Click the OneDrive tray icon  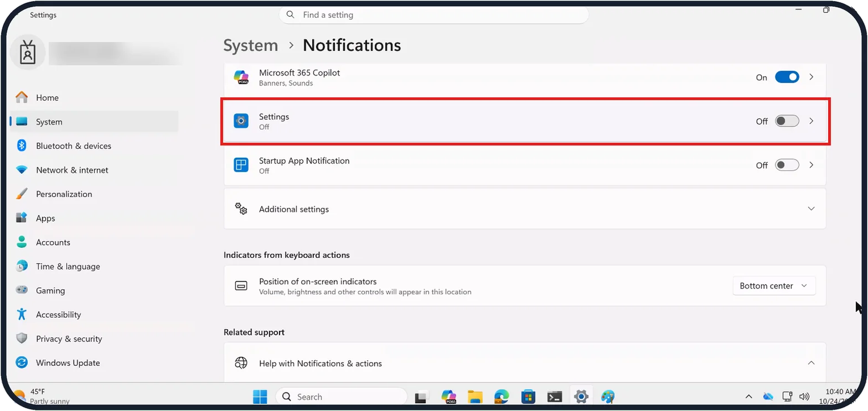[x=768, y=397]
